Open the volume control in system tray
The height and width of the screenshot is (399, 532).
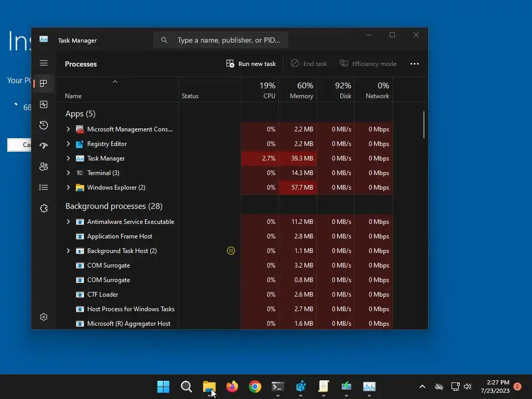tap(468, 387)
